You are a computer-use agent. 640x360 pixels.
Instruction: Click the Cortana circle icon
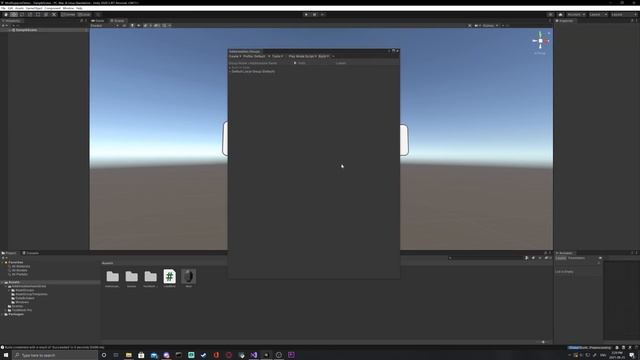tap(104, 355)
